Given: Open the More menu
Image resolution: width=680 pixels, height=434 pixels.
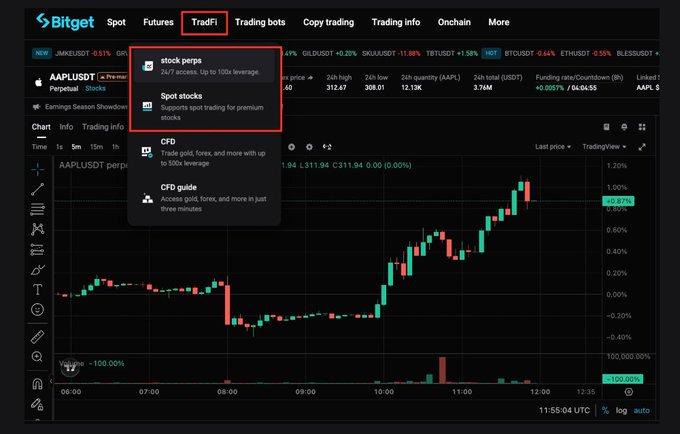Looking at the screenshot, I should click(x=499, y=22).
